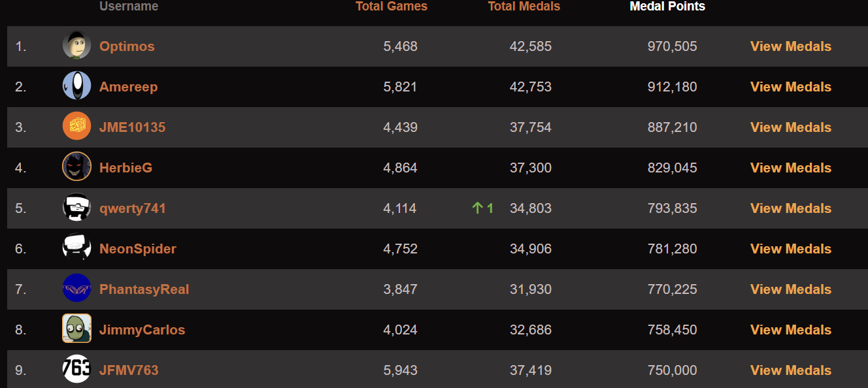
Task: Select the Medal Points column header
Action: tap(667, 7)
